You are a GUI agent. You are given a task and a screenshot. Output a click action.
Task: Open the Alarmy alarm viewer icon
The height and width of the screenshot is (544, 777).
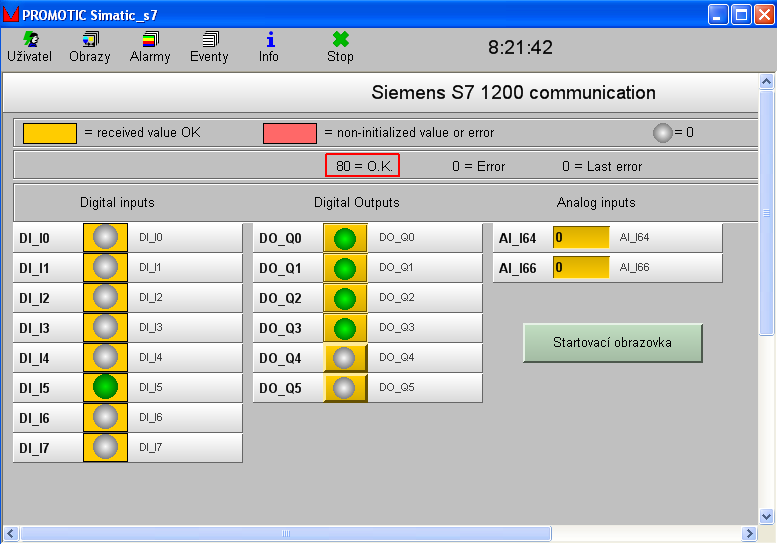[x=150, y=47]
